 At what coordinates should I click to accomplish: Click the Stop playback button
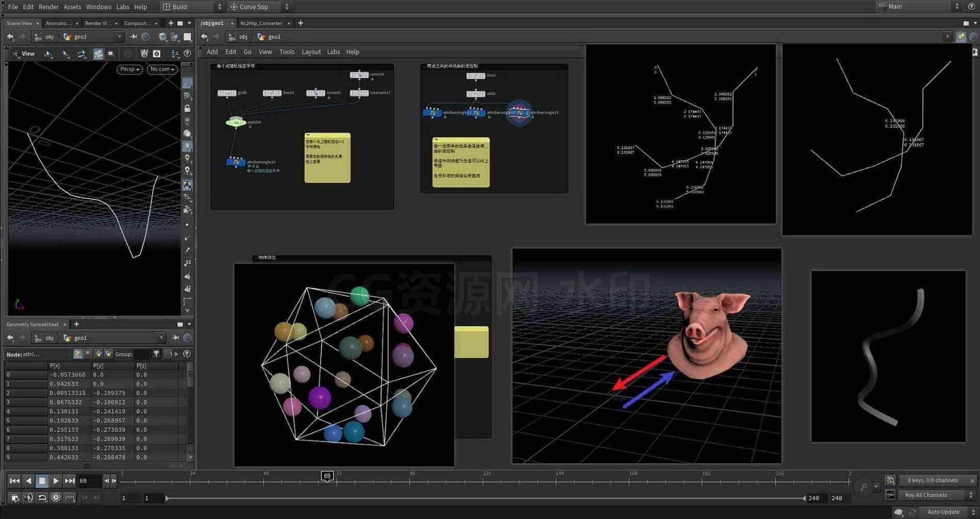[x=42, y=481]
